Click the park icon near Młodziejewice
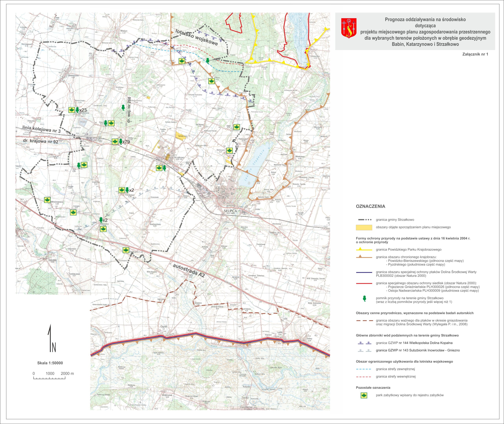 pyautogui.click(x=47, y=200)
